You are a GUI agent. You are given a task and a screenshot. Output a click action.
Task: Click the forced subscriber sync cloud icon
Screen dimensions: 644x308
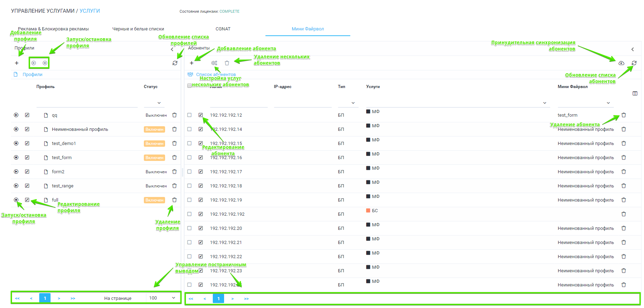point(621,63)
